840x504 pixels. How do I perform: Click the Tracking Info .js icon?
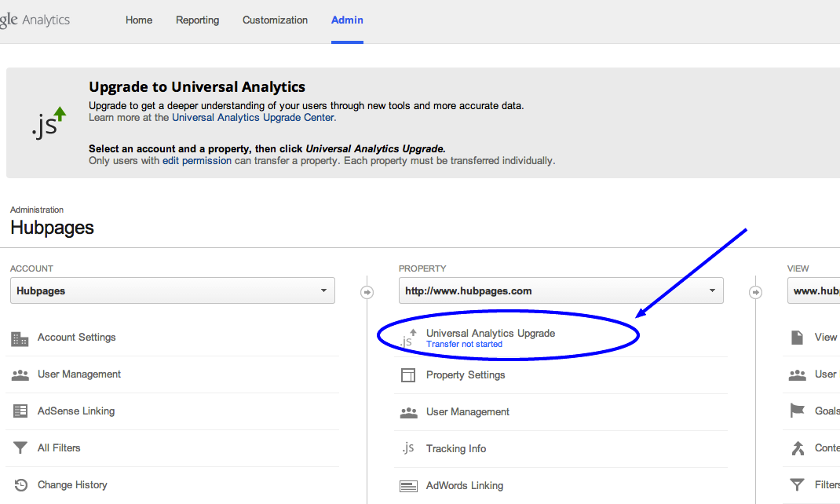coord(407,449)
